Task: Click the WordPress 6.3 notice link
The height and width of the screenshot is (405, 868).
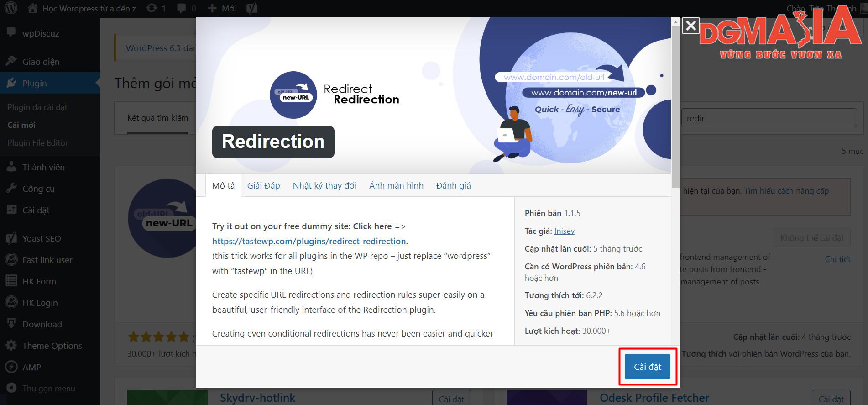Action: tap(153, 48)
